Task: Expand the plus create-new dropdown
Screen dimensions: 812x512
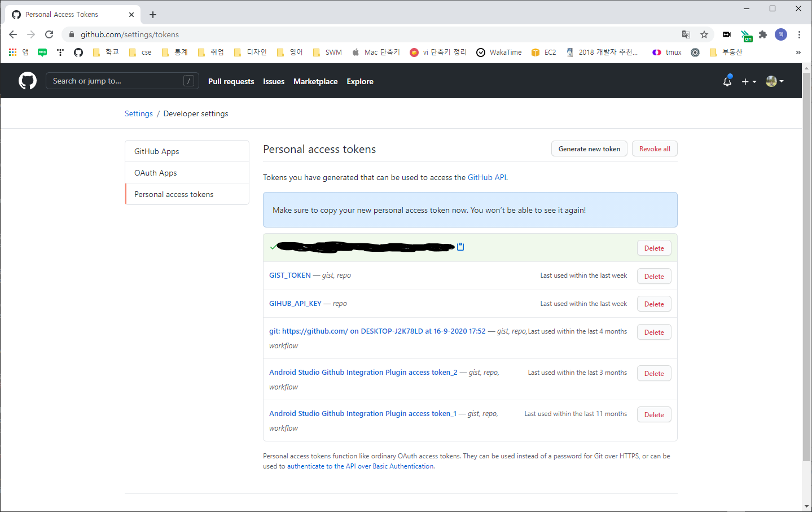Action: [749, 81]
